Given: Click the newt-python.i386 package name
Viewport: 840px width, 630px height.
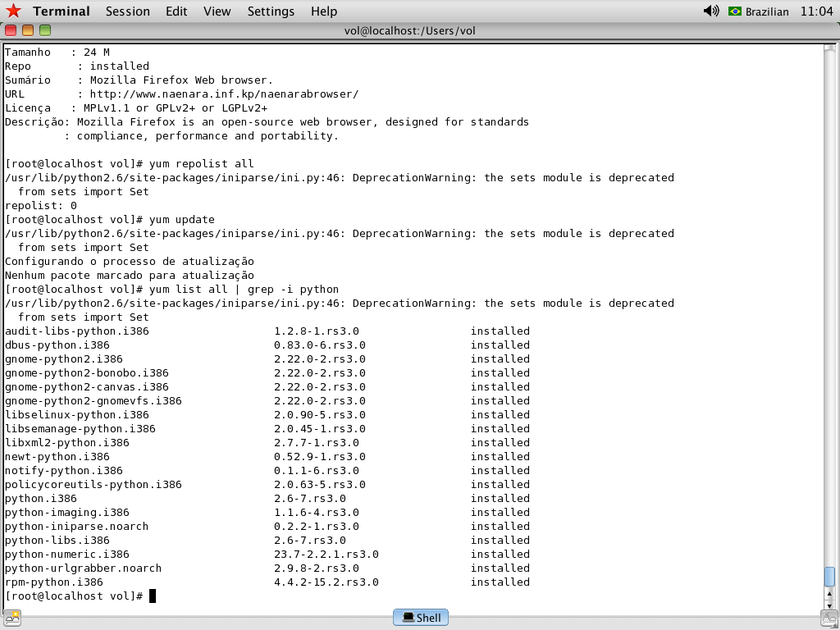Looking at the screenshot, I should [x=57, y=456].
